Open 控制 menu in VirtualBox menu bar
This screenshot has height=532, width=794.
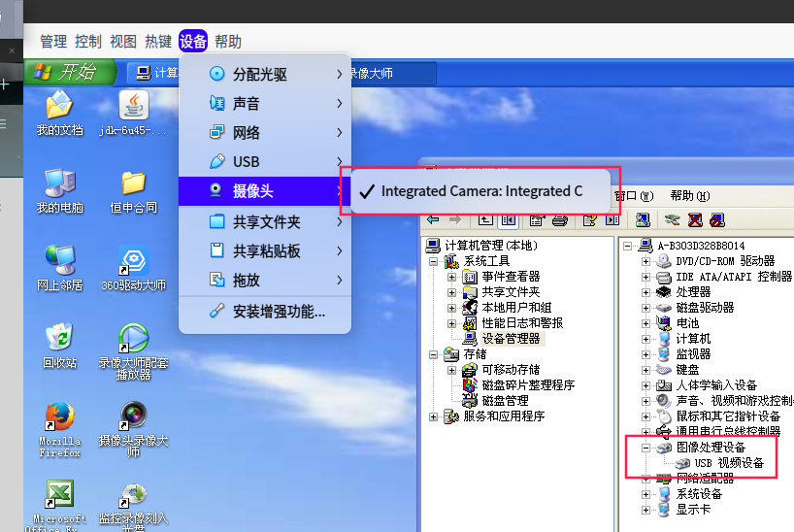[x=88, y=41]
